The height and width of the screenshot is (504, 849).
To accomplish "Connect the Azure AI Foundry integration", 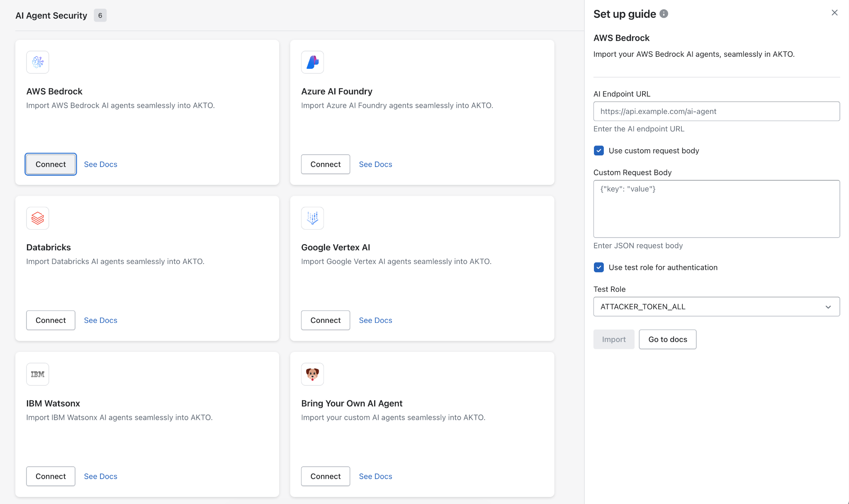I will point(325,164).
